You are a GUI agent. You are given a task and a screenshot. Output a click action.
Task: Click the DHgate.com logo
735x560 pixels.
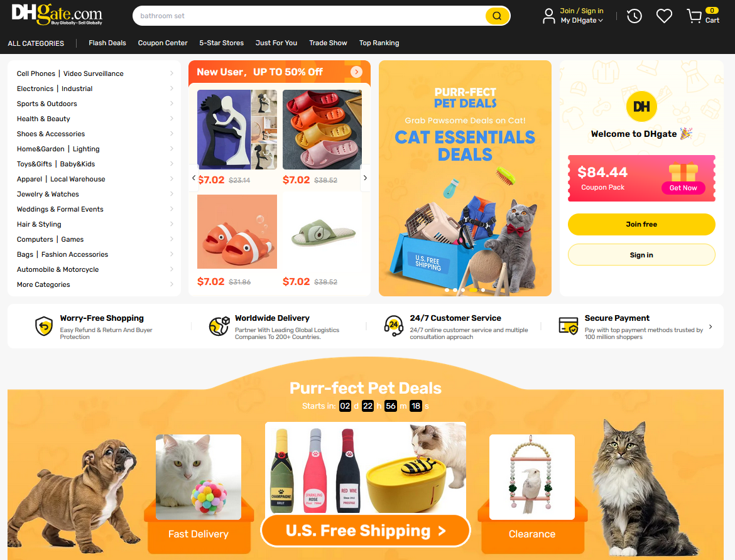(x=57, y=14)
